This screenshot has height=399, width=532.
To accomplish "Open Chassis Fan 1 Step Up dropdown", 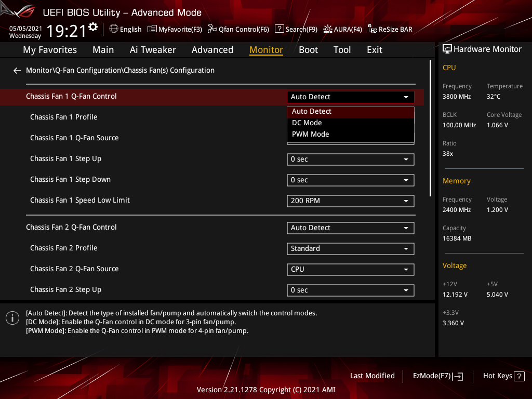I will [351, 159].
